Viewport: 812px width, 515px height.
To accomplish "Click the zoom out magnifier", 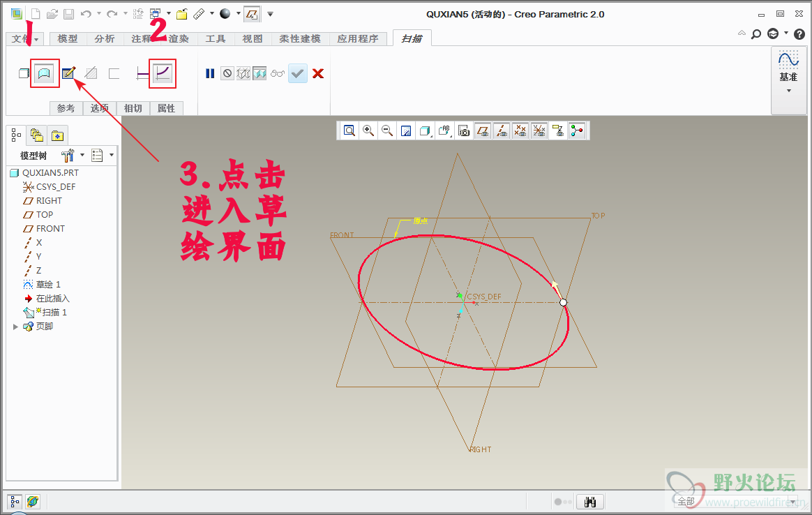I will pos(387,130).
